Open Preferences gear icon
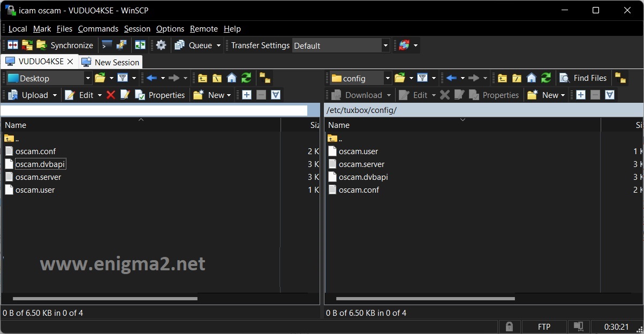644x334 pixels. pyautogui.click(x=161, y=45)
